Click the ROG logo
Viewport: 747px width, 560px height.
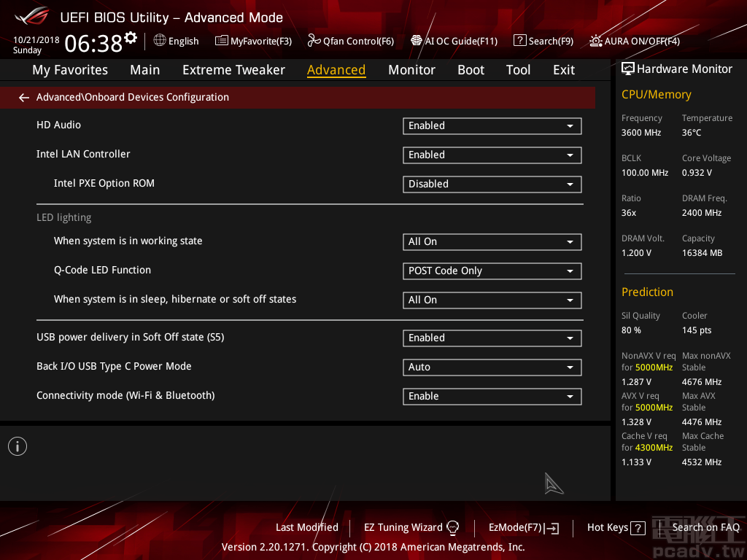31,16
